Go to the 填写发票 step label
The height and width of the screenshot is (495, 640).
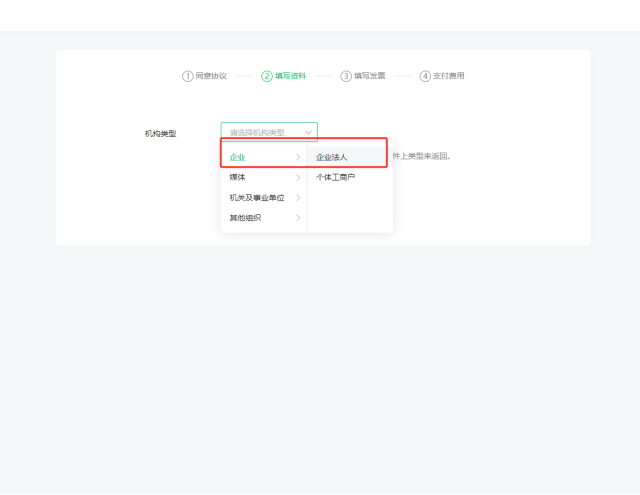369,76
